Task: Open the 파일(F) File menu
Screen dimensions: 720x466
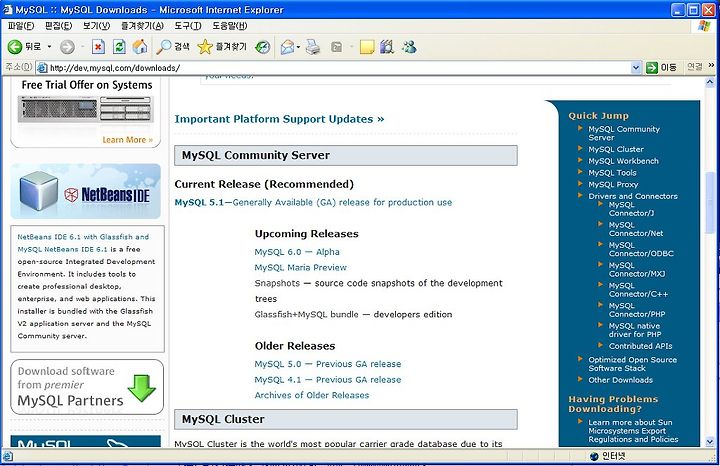Action: coord(21,26)
